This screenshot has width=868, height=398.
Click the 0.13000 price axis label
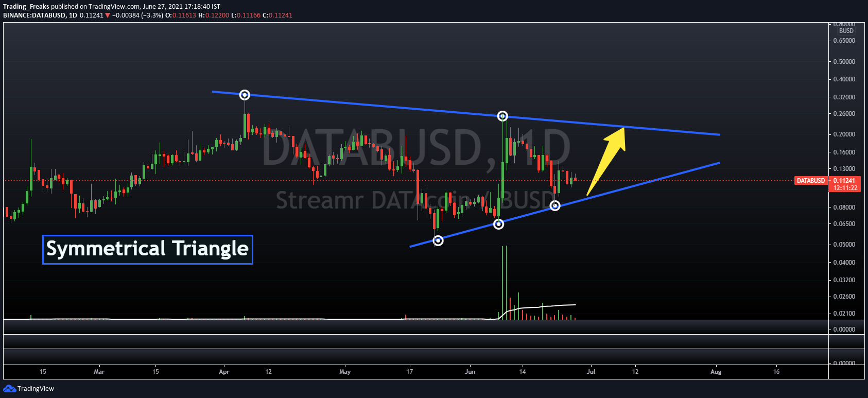coord(844,169)
